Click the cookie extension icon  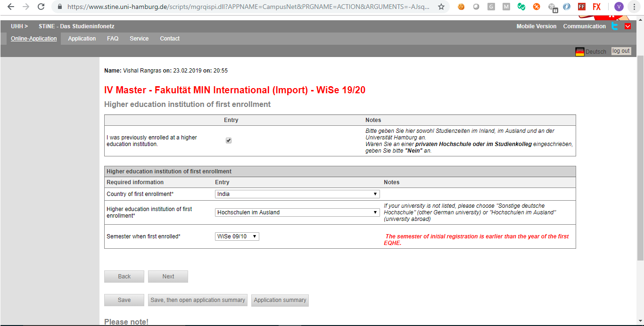pyautogui.click(x=461, y=7)
